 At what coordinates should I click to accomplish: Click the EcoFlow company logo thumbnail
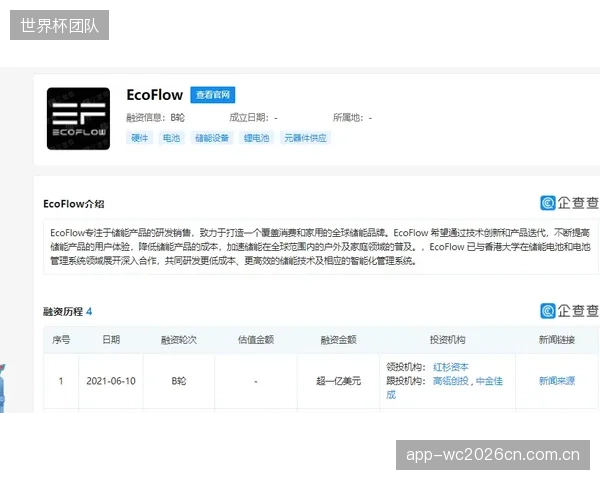point(78,119)
